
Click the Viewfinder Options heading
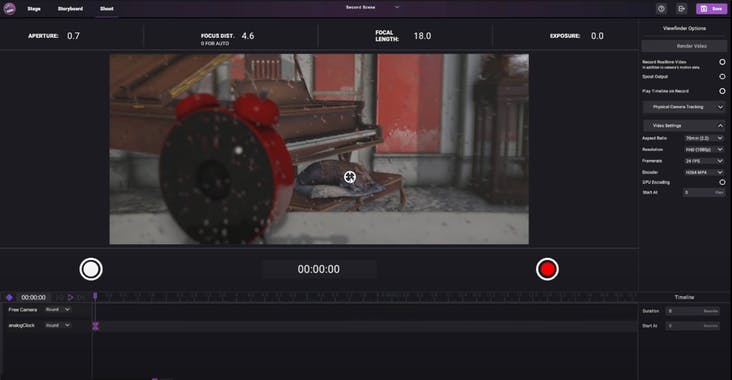pos(684,28)
